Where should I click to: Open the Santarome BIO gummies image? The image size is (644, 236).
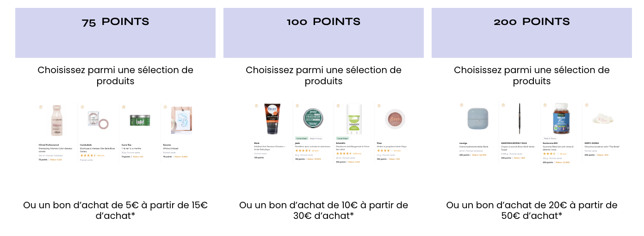click(x=560, y=119)
